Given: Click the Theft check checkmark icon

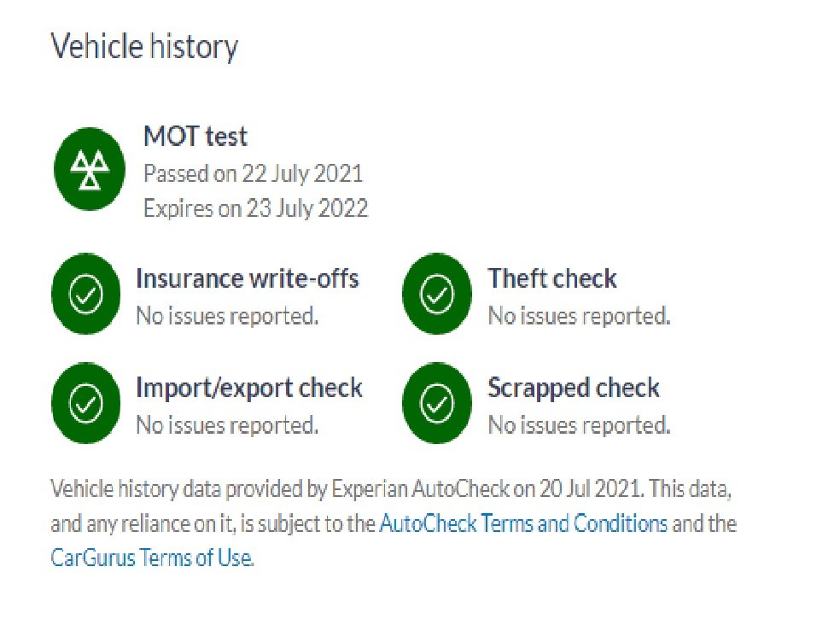Looking at the screenshot, I should (437, 295).
